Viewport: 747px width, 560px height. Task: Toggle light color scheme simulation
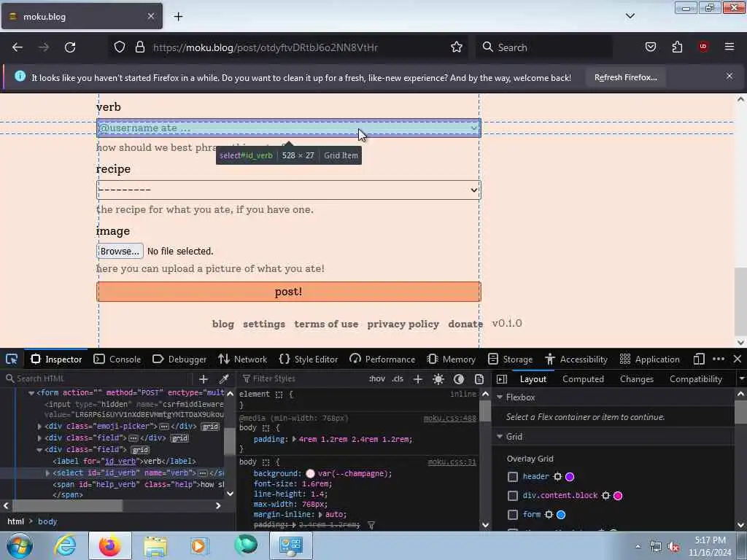(438, 379)
